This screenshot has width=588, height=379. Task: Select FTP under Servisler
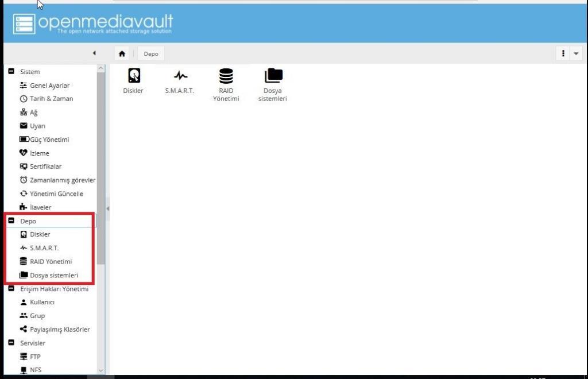[30, 357]
